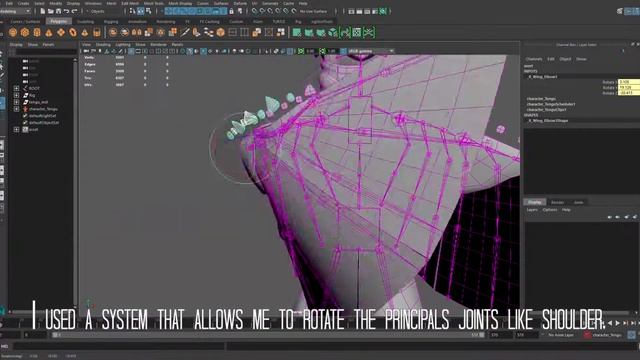Open layer editor Options menu
Screen dimensions: 640x360
550,210
